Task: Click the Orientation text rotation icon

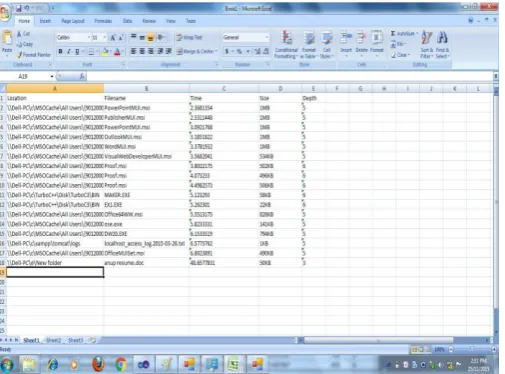Action: tap(161, 37)
